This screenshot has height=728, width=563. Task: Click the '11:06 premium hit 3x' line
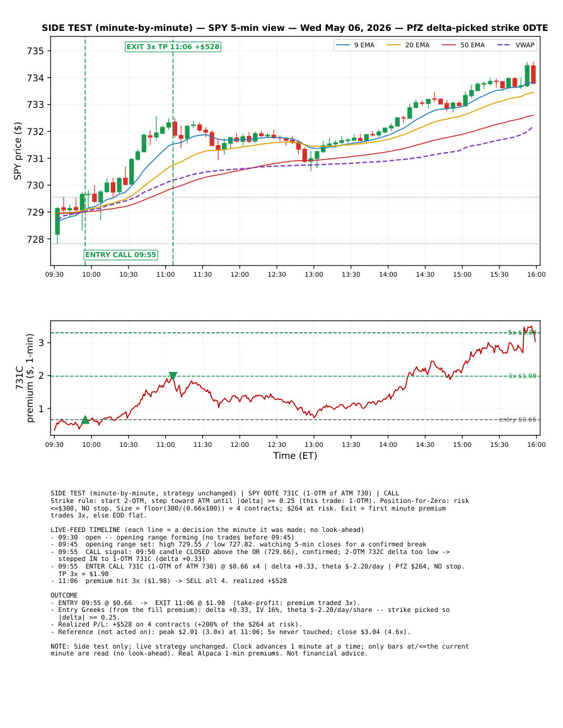pos(168,581)
